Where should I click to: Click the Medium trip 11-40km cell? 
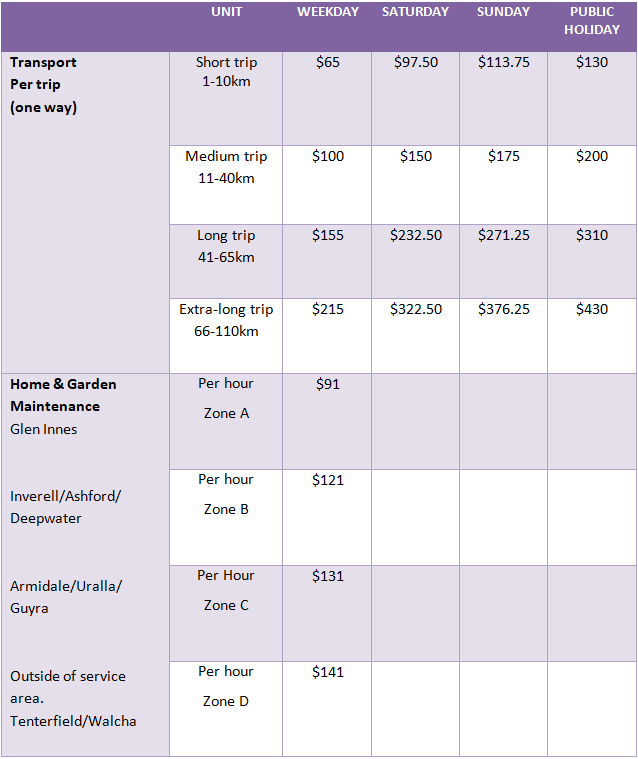coord(226,167)
